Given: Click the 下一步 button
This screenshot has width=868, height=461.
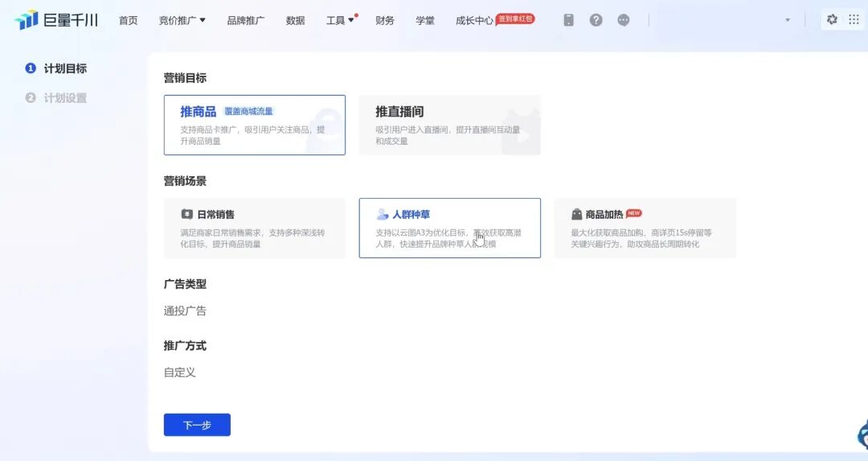Looking at the screenshot, I should click(197, 425).
